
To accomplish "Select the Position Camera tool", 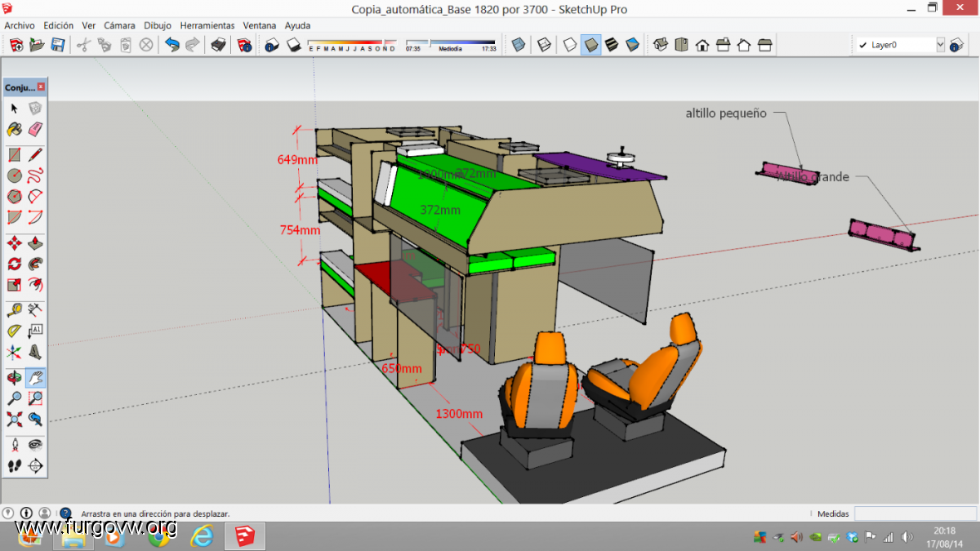I will [15, 445].
